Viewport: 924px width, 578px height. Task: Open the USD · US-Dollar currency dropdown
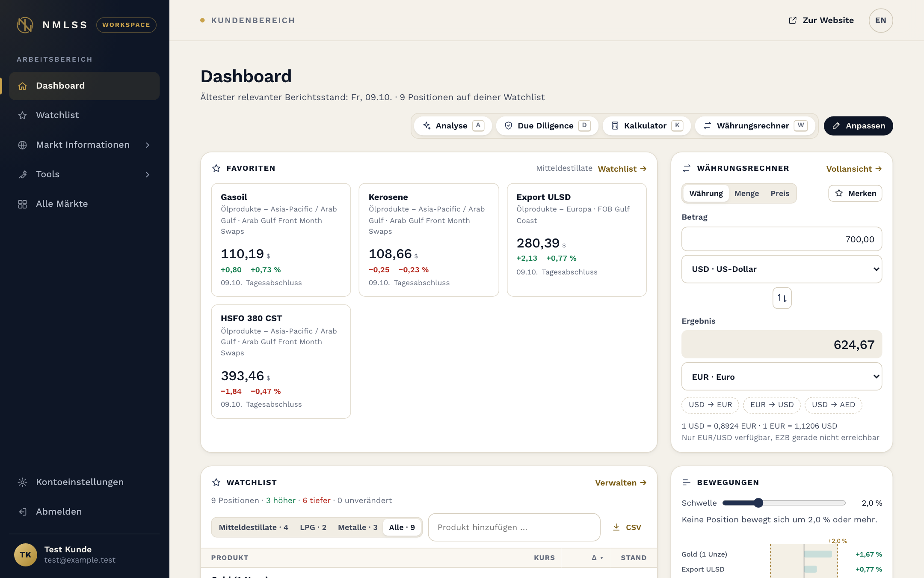coord(782,269)
